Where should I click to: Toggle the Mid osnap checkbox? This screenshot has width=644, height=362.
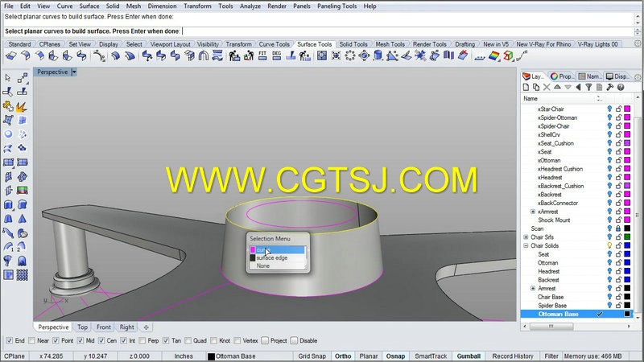tap(80, 340)
